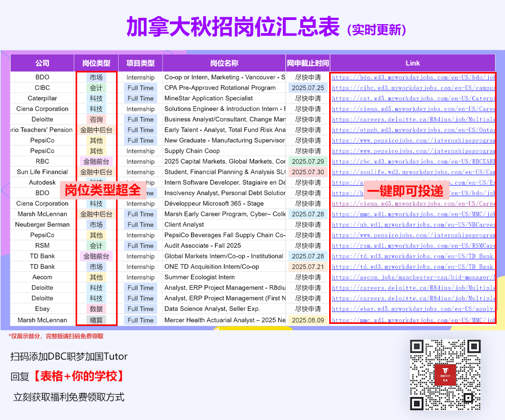Viewport: 505px width, 420px height.
Task: Select the Audit Associate - Fall 2025 cell
Action: (224, 245)
